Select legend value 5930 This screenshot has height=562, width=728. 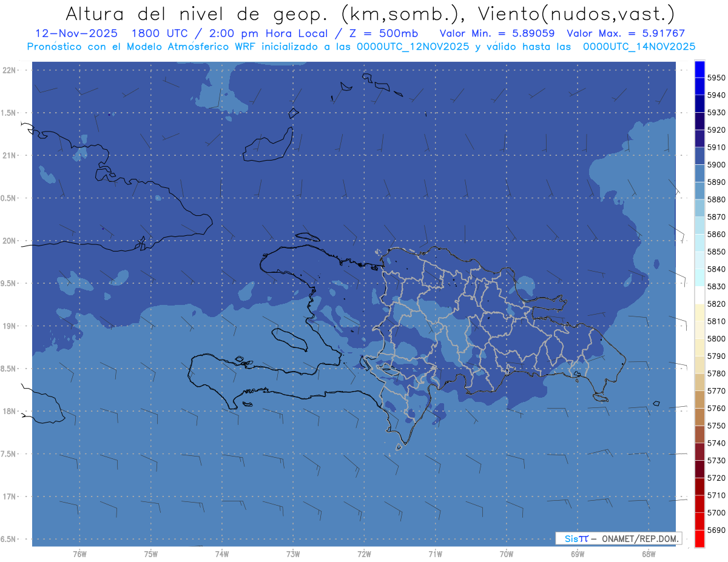(716, 113)
